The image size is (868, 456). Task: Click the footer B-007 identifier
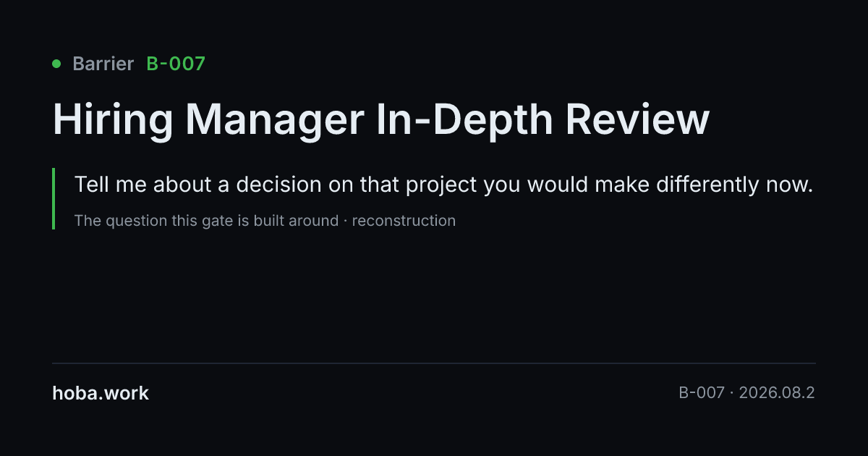701,394
